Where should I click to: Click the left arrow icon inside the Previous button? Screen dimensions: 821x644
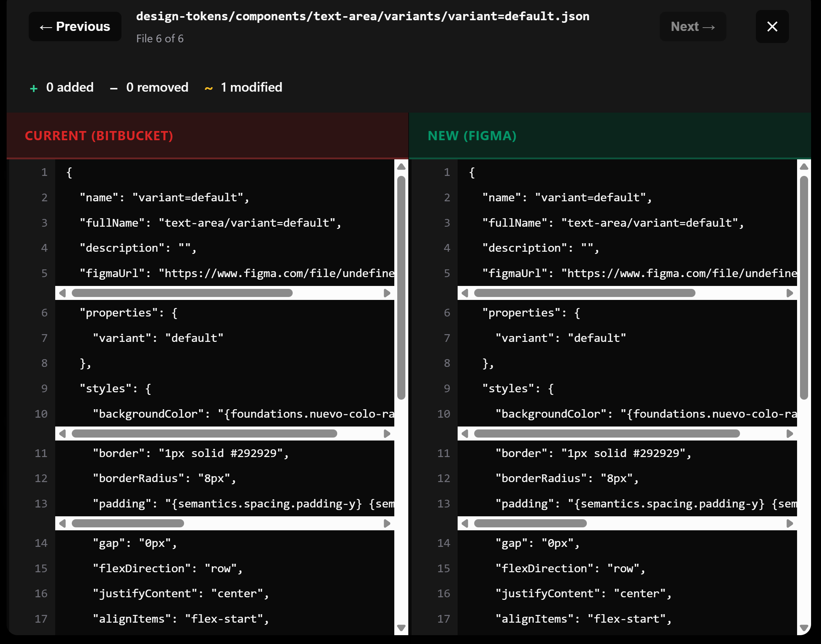[x=46, y=26]
